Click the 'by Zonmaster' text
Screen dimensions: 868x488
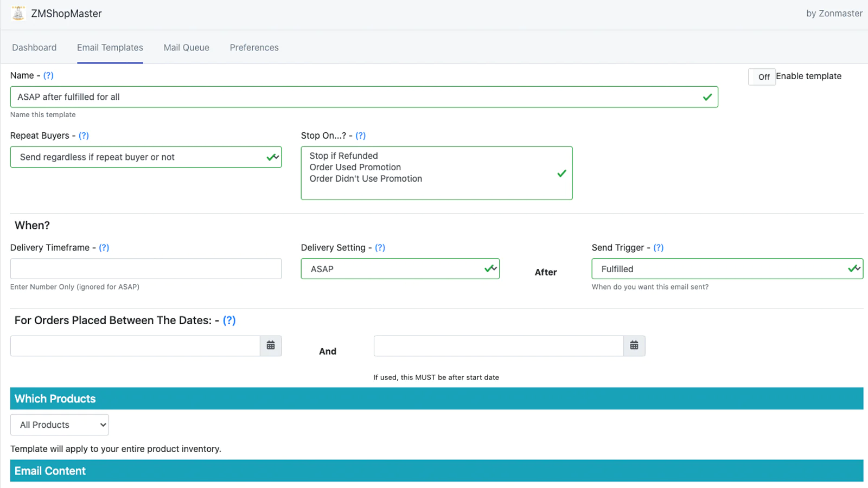pos(834,14)
